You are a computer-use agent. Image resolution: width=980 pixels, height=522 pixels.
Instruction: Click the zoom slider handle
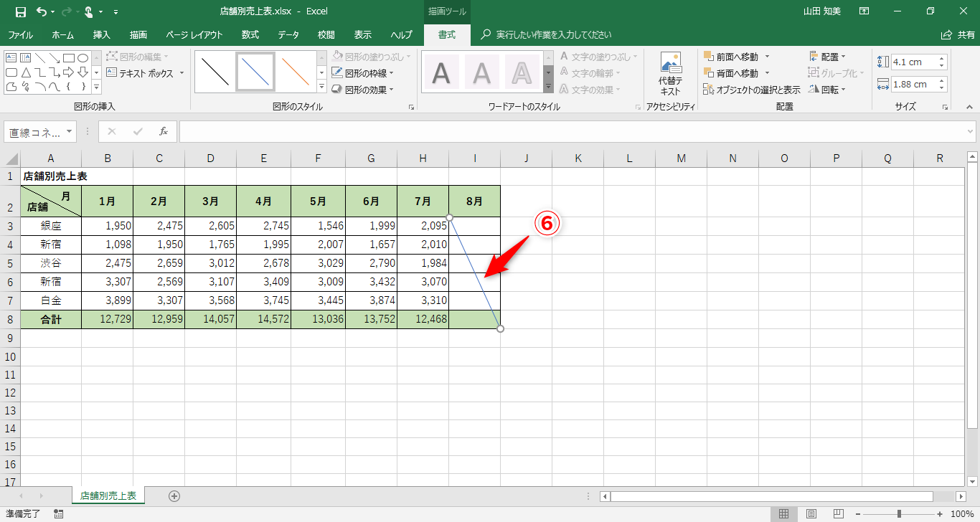(900, 514)
